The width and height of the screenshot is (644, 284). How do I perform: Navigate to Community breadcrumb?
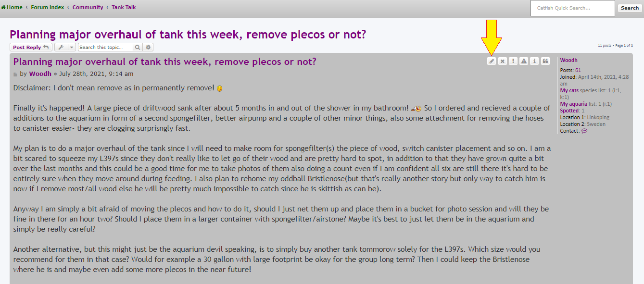[x=88, y=7]
